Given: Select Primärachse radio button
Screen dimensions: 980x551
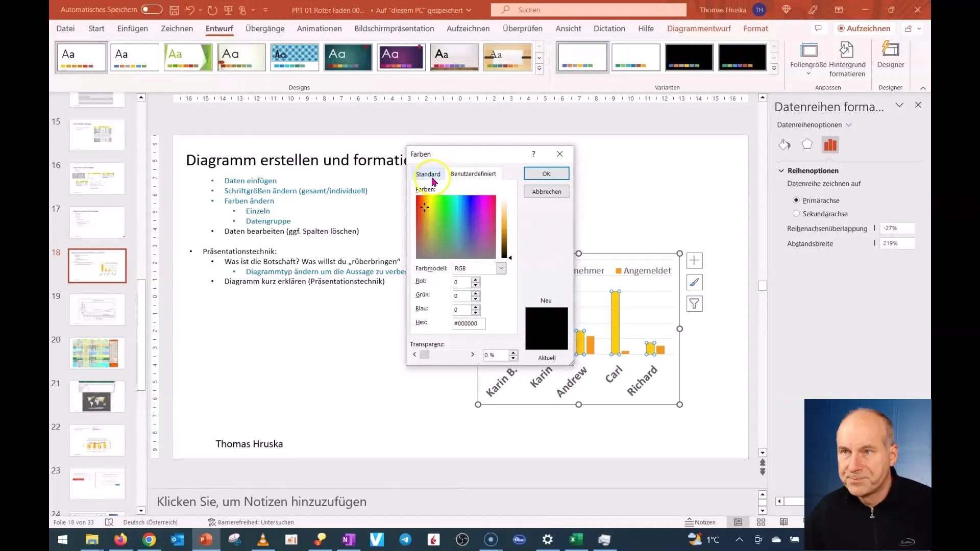Looking at the screenshot, I should click(x=796, y=200).
